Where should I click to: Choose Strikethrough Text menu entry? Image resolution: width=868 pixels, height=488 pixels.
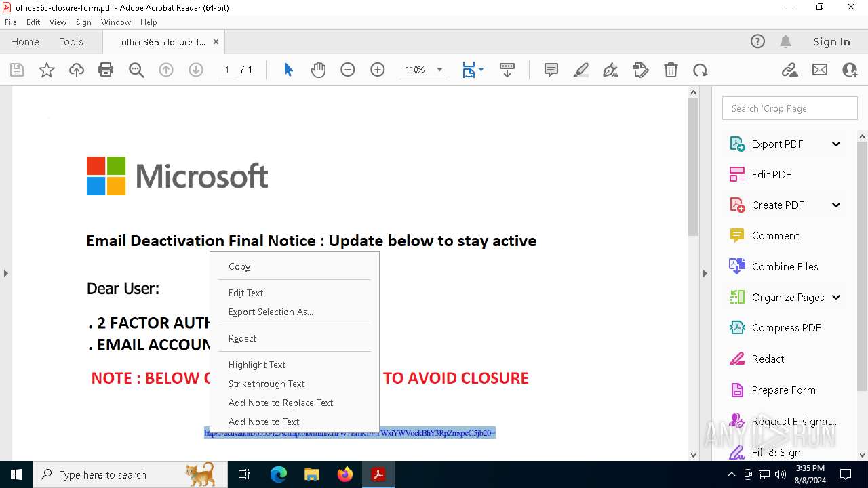pos(294,384)
